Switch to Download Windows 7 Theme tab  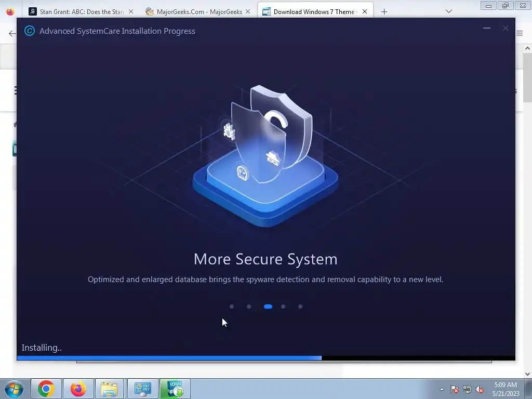pos(315,11)
